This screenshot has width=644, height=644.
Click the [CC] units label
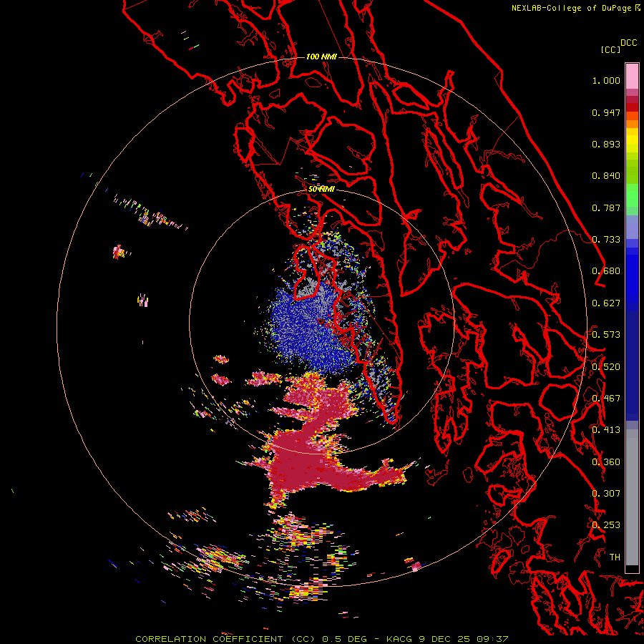coord(610,49)
